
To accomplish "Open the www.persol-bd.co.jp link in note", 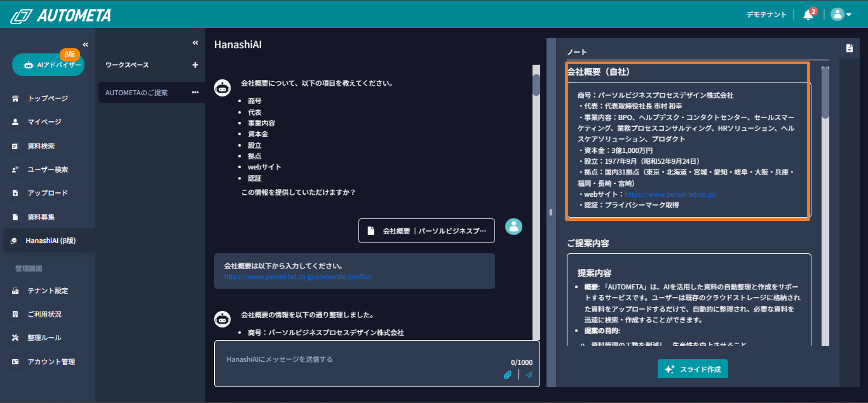I will (670, 194).
